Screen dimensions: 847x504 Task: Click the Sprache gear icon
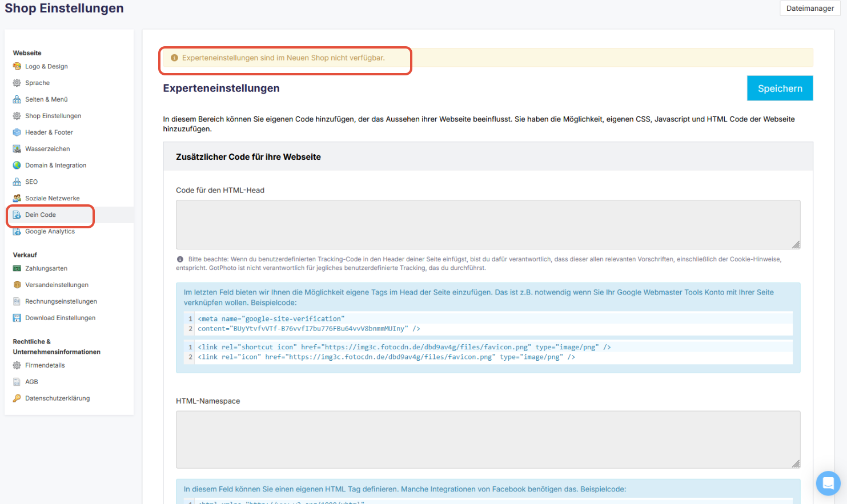tap(17, 83)
